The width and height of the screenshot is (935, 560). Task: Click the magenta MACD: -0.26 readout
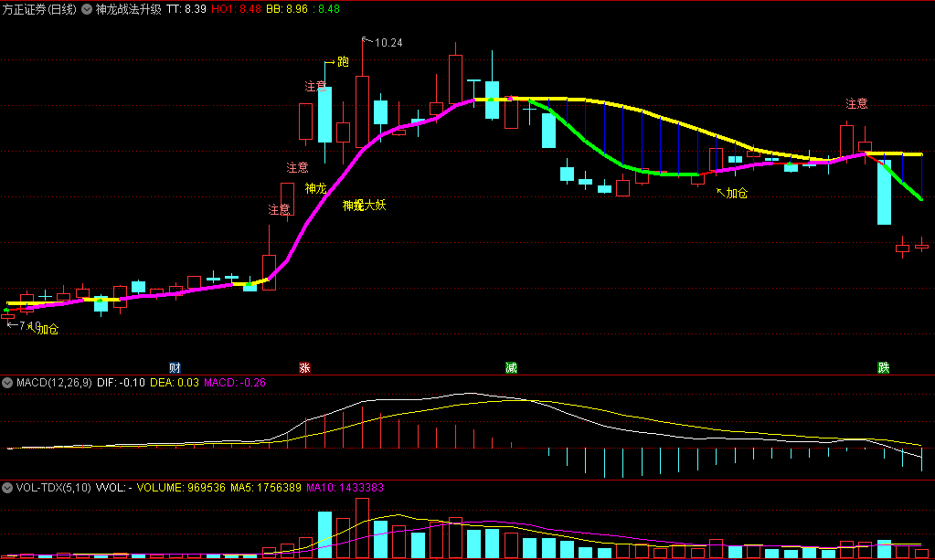pos(235,383)
